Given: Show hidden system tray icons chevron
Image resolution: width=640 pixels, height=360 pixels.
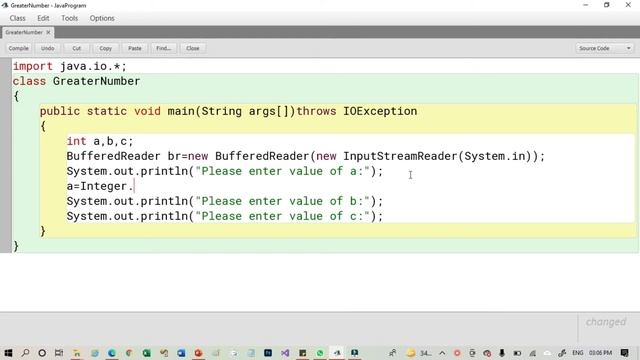Looking at the screenshot, I should click(442, 353).
